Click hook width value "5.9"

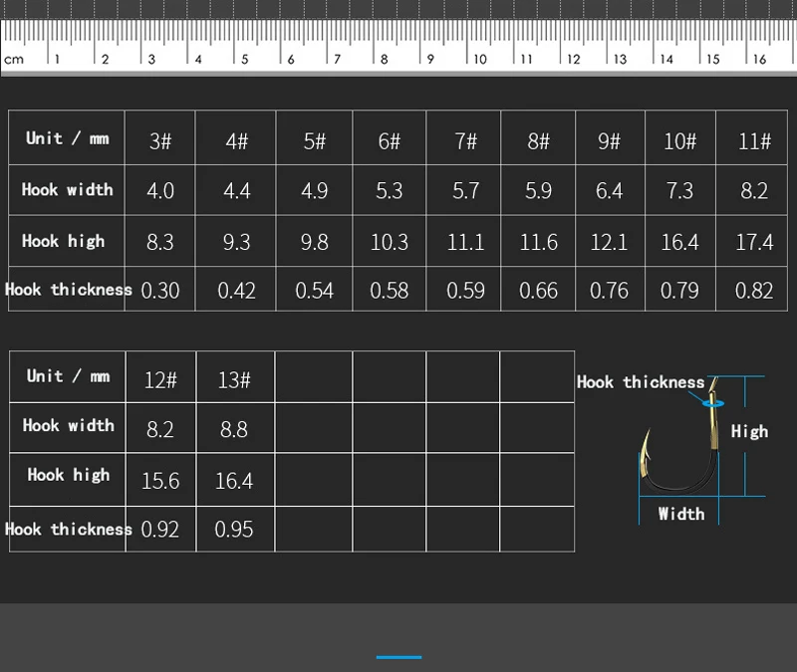coord(538,191)
